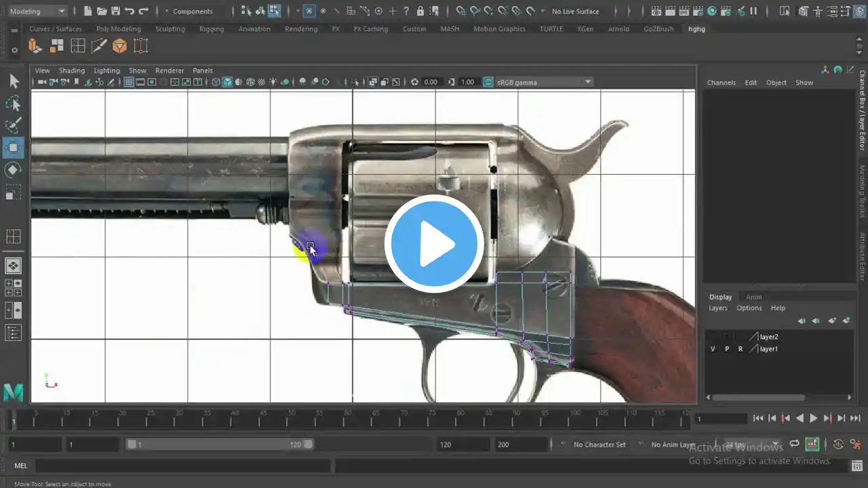Pause viewport display update
This screenshot has width=868, height=488.
pos(753,11)
